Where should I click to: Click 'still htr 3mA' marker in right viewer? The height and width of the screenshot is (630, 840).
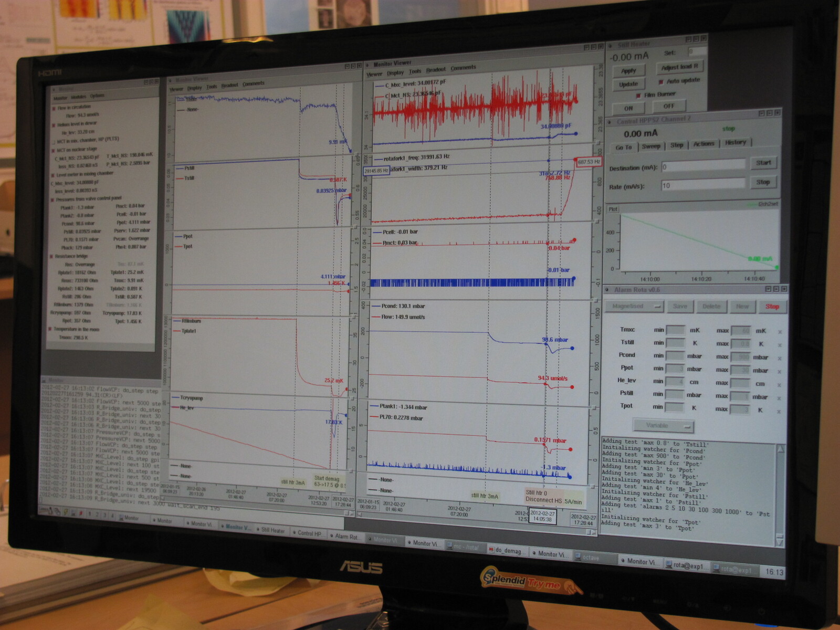(x=484, y=496)
